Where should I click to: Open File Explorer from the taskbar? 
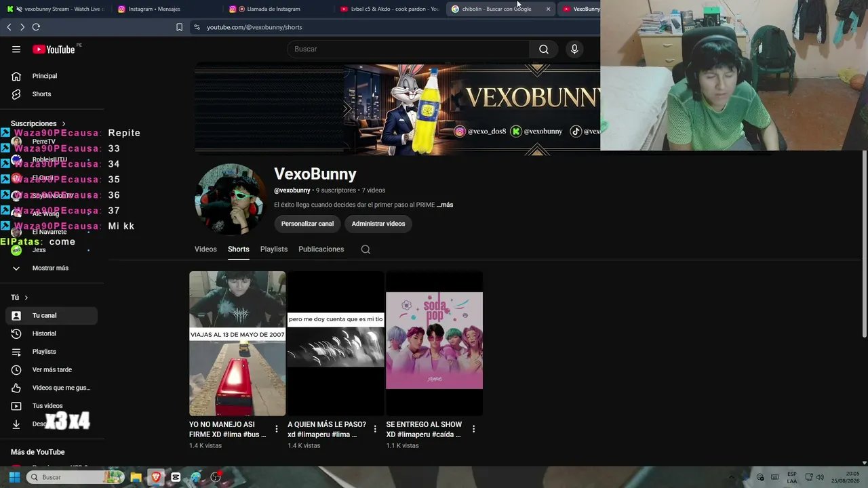[136, 477]
